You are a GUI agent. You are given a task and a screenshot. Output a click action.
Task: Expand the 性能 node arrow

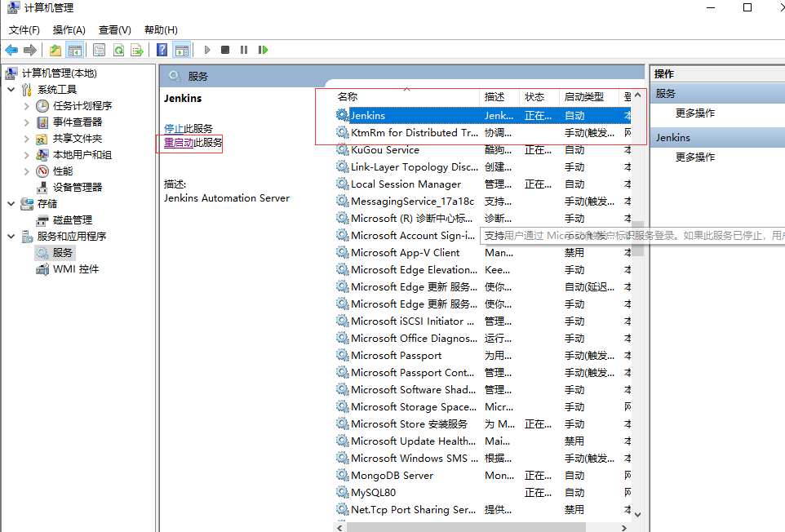(x=27, y=171)
